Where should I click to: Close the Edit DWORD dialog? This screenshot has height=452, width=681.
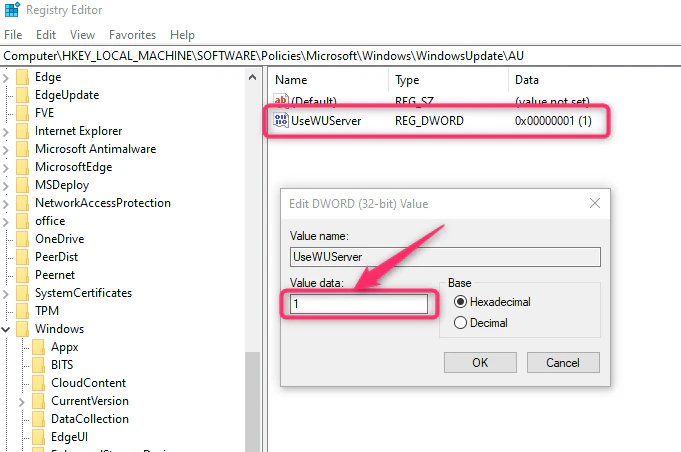[595, 203]
